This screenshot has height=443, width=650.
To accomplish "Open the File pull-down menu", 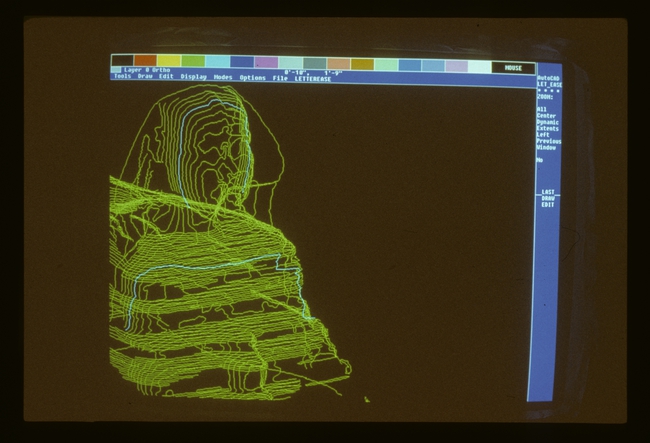I will [280, 77].
